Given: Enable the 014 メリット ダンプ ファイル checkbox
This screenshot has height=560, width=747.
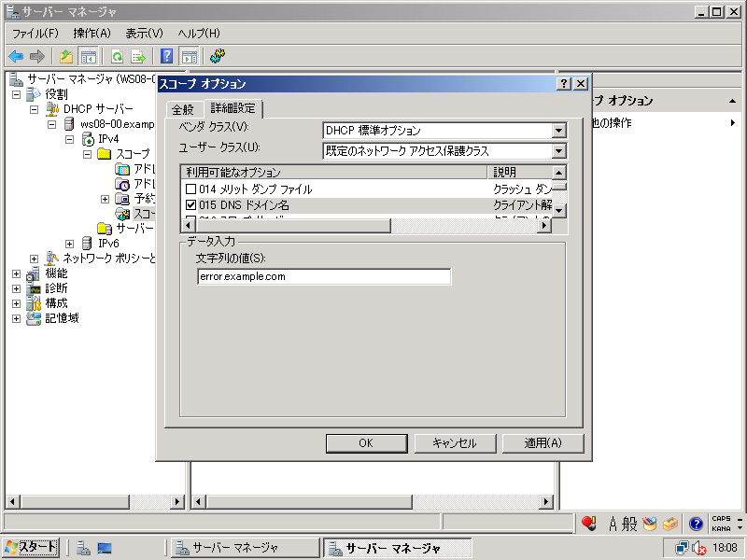Looking at the screenshot, I should (191, 189).
